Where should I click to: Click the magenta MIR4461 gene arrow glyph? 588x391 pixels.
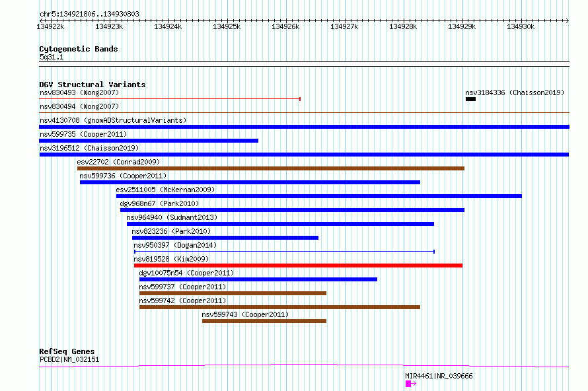tap(411, 384)
